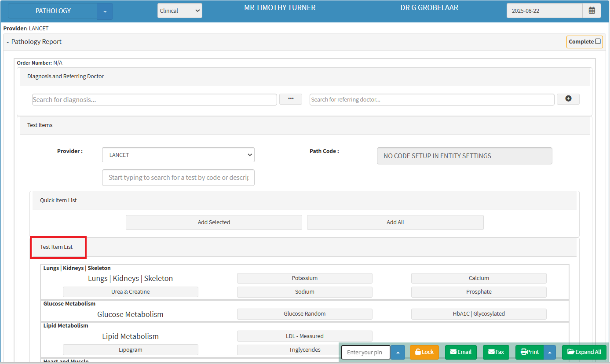The height and width of the screenshot is (364, 610).
Task: Click the Quick Item List header
Action: 58,200
